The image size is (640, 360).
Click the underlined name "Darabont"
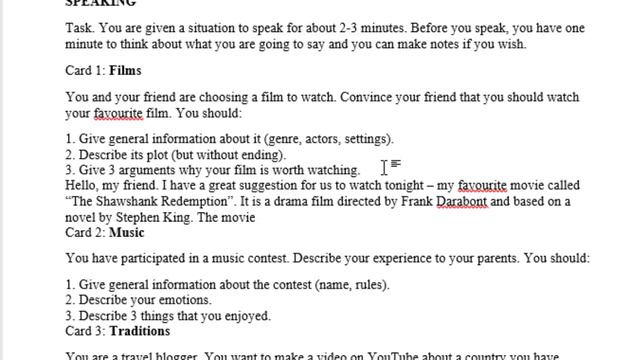[x=462, y=201]
